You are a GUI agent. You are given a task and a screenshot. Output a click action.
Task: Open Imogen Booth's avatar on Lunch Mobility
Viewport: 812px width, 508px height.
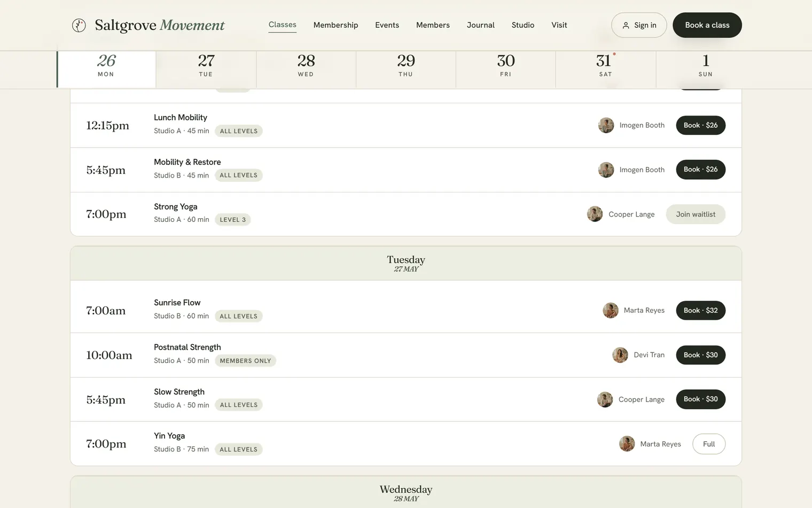[606, 125]
